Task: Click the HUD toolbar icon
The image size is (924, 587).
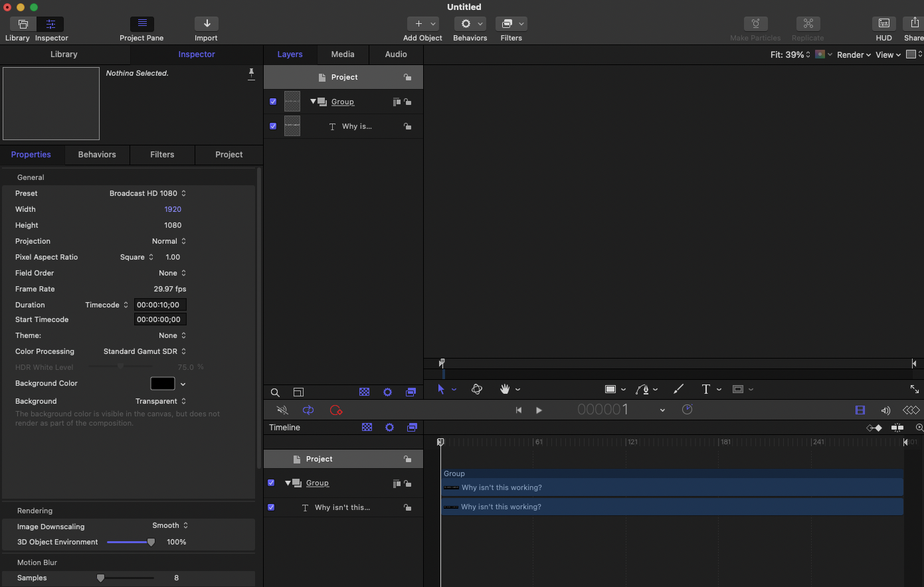Action: click(x=883, y=24)
